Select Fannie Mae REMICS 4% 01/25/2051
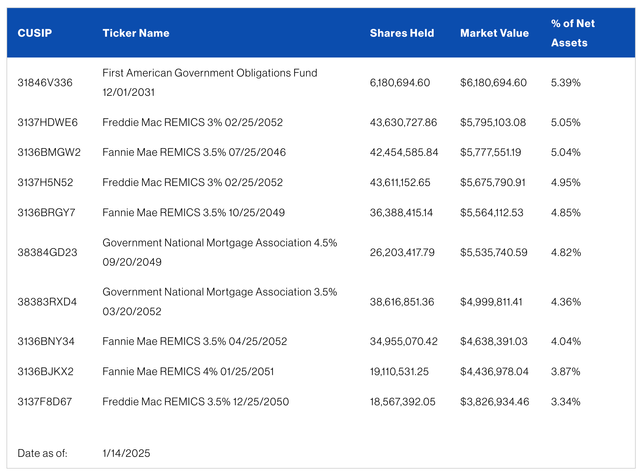 pos(188,372)
